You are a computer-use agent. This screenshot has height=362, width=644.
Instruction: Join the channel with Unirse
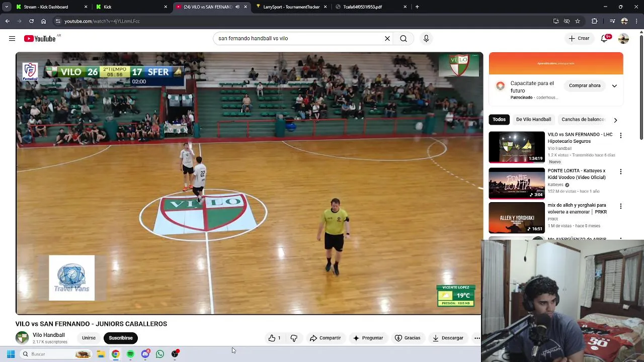pyautogui.click(x=89, y=338)
